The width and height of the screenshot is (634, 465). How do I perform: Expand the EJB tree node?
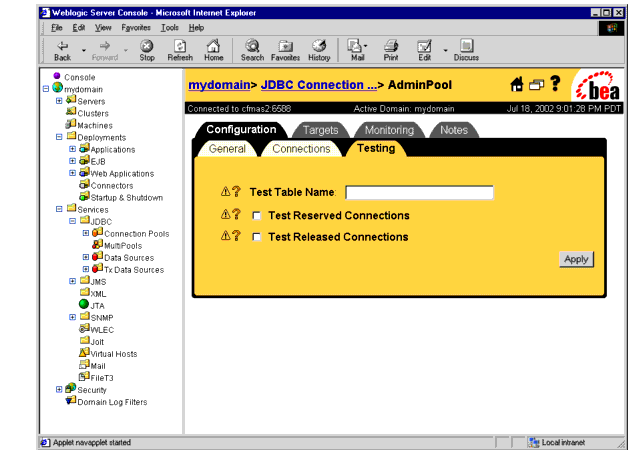click(x=72, y=161)
